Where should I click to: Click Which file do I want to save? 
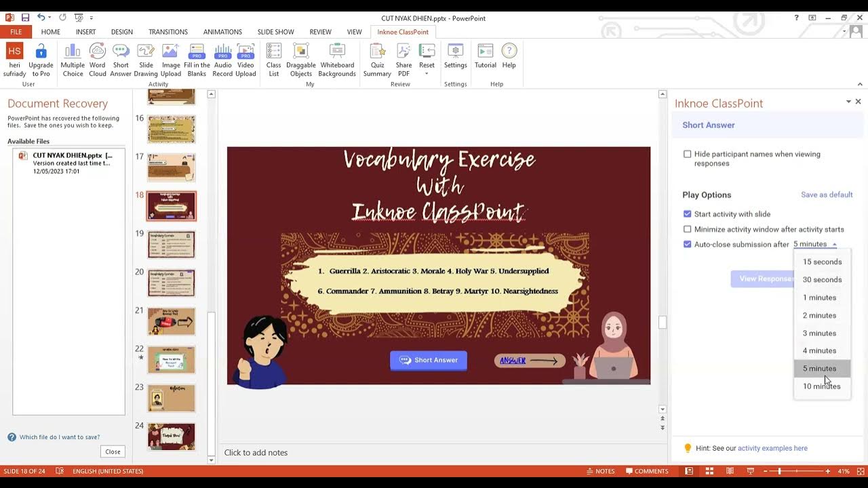[x=60, y=437]
